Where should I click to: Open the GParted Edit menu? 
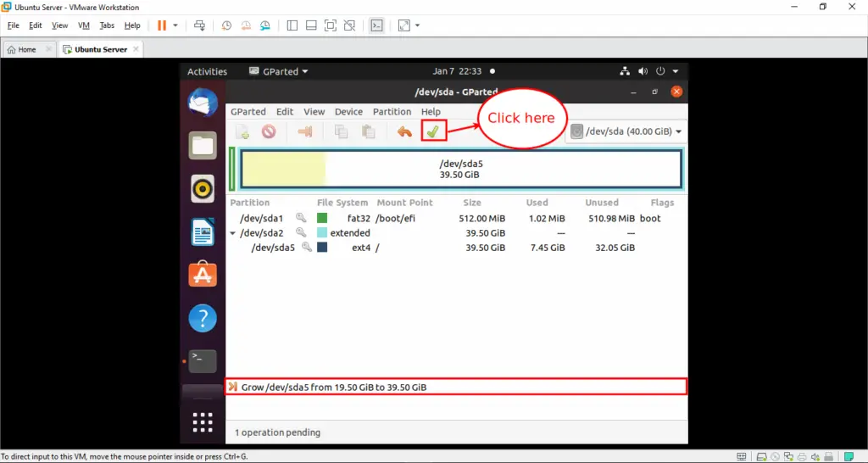tap(285, 111)
